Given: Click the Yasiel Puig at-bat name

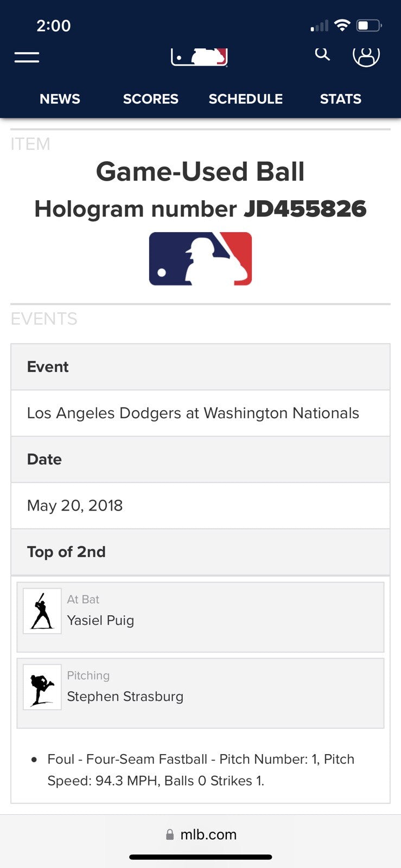Looking at the screenshot, I should tap(100, 621).
